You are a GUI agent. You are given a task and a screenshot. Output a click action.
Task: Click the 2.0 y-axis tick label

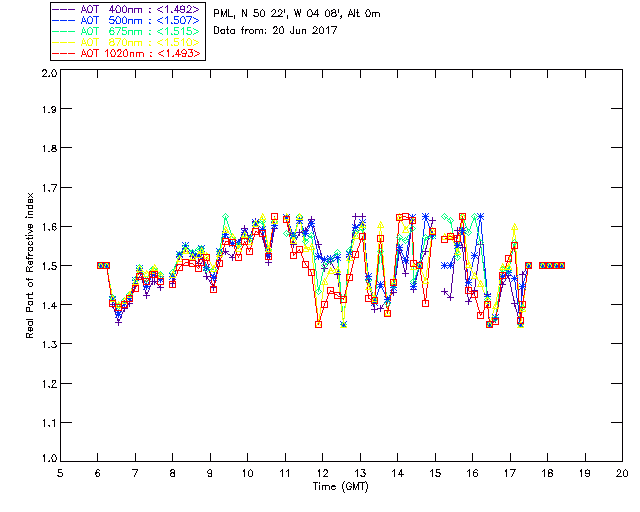[49, 73]
